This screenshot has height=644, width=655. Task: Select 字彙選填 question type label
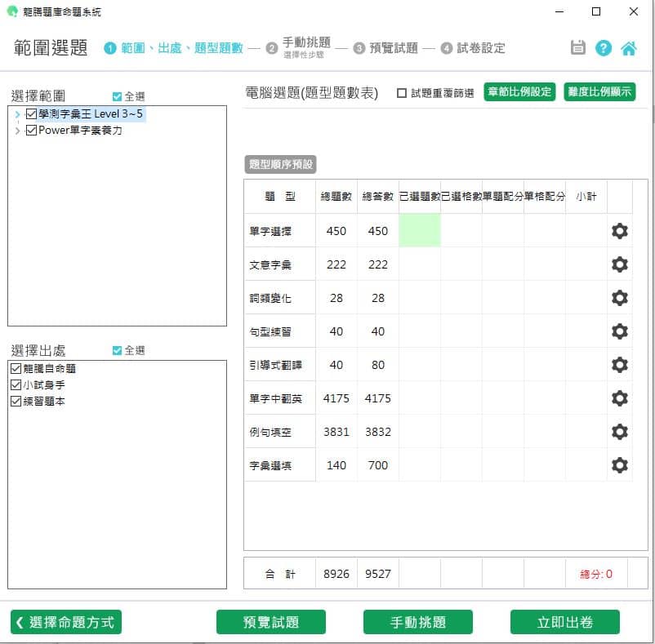[270, 465]
